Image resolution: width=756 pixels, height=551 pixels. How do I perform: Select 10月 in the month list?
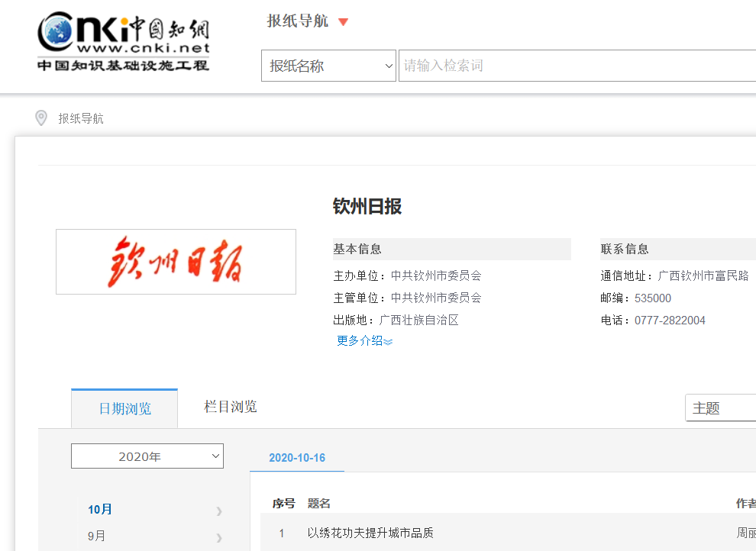click(100, 510)
